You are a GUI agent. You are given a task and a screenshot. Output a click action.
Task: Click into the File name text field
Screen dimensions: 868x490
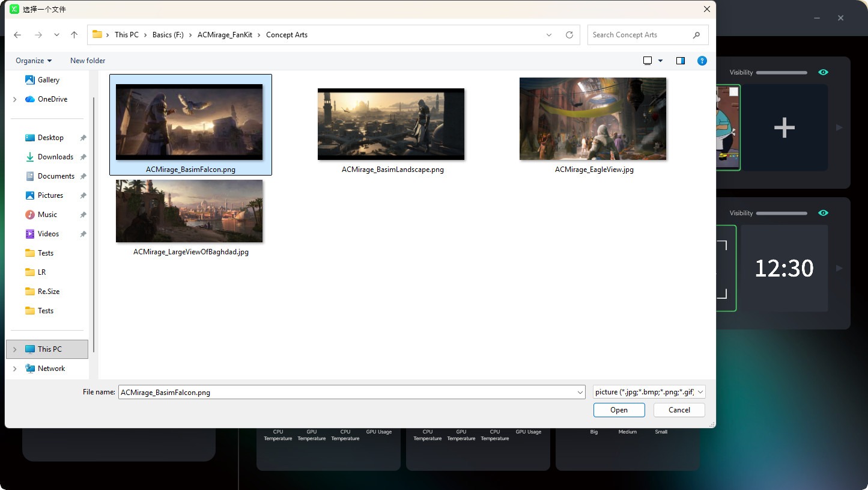click(347, 393)
